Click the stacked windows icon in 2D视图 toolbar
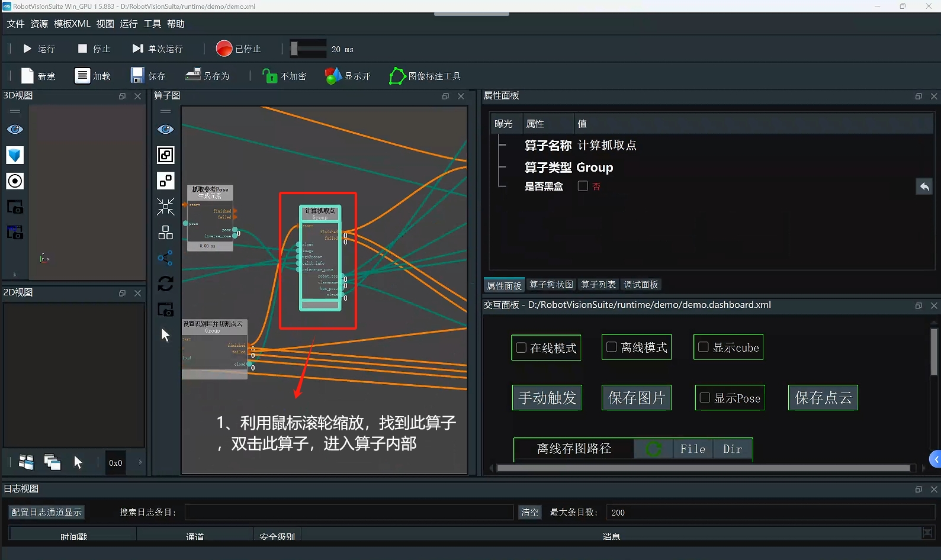Screen dimensions: 941x560 52,462
